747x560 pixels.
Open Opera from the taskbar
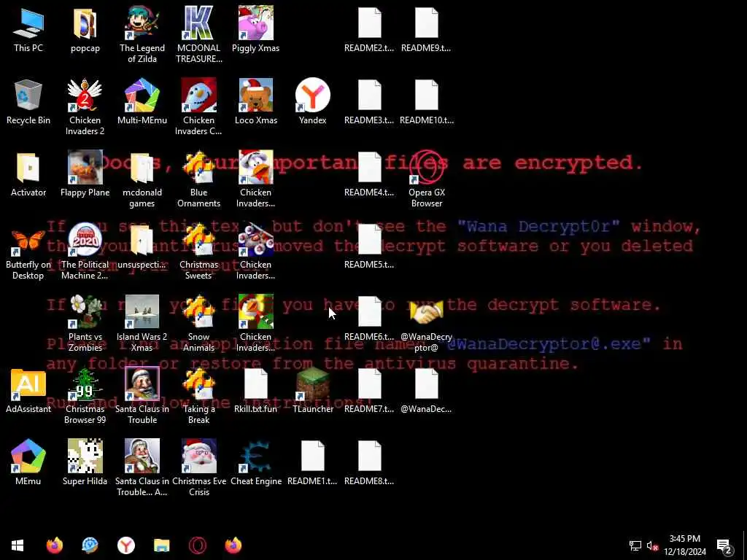tap(197, 545)
